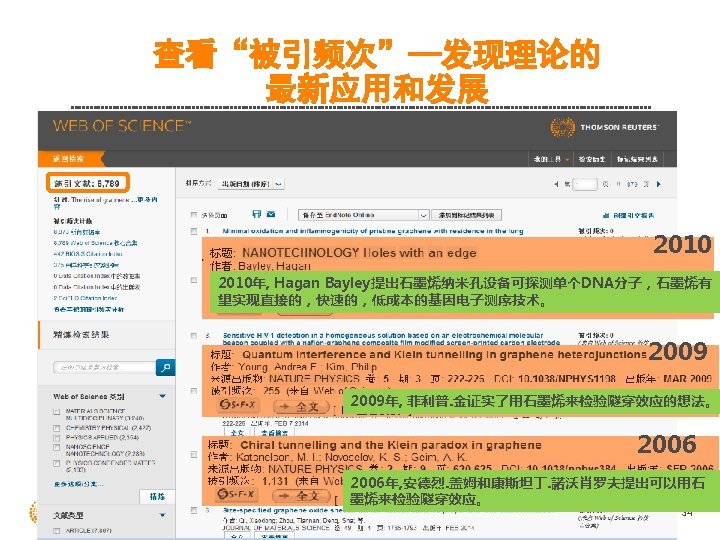Select checkbox for result 5
This screenshot has width=720, height=540.
[x=194, y=510]
